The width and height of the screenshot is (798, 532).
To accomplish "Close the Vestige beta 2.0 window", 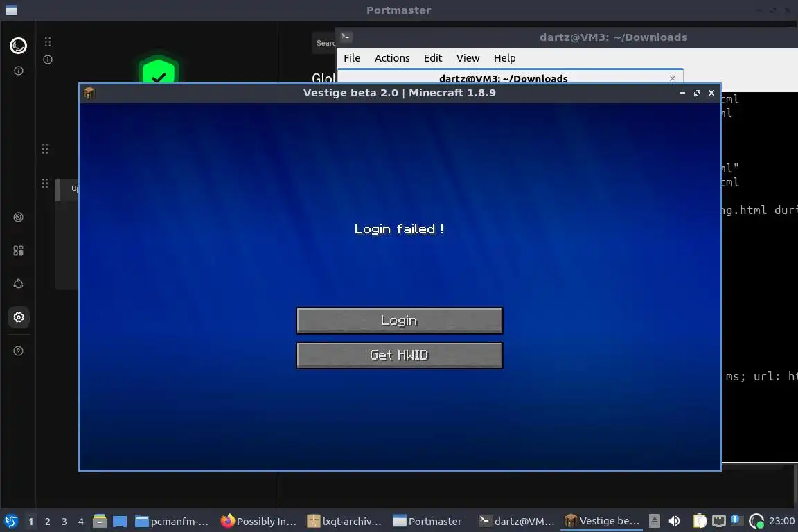I will (711, 93).
